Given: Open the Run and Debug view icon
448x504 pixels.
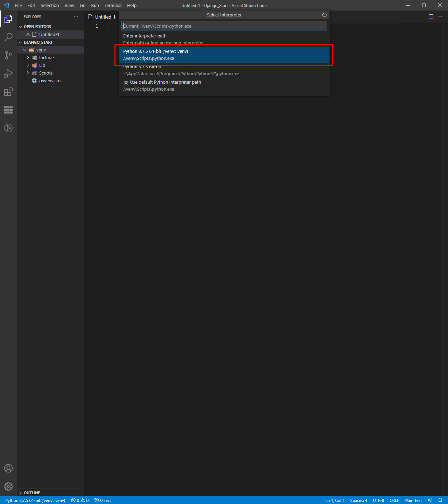Looking at the screenshot, I should (8, 73).
